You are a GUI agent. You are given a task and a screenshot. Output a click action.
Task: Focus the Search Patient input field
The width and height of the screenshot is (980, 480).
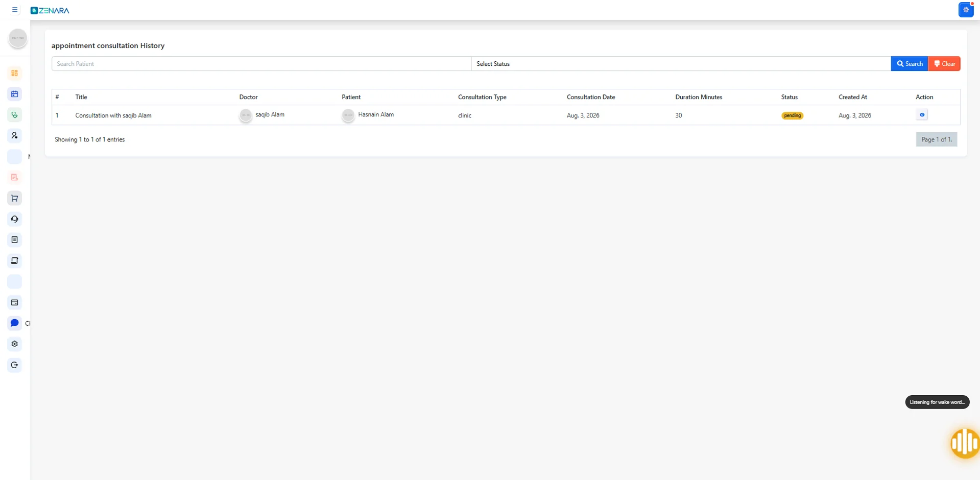pos(261,64)
